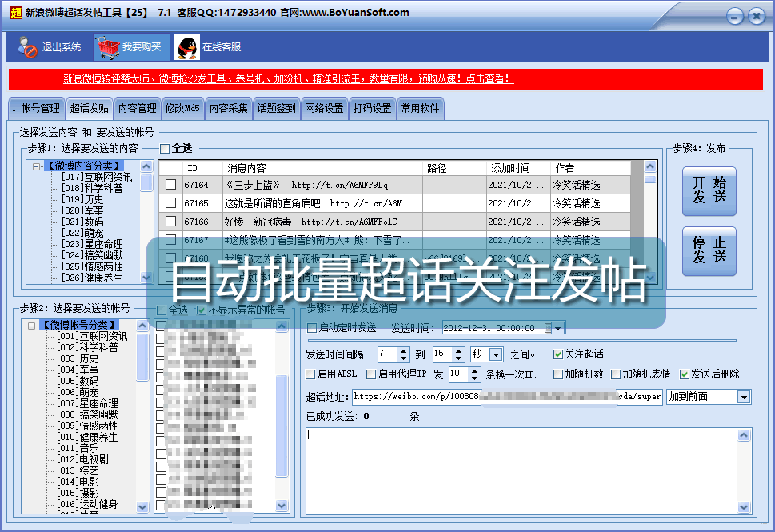Switch to the 话题签到 tab

pyautogui.click(x=276, y=108)
